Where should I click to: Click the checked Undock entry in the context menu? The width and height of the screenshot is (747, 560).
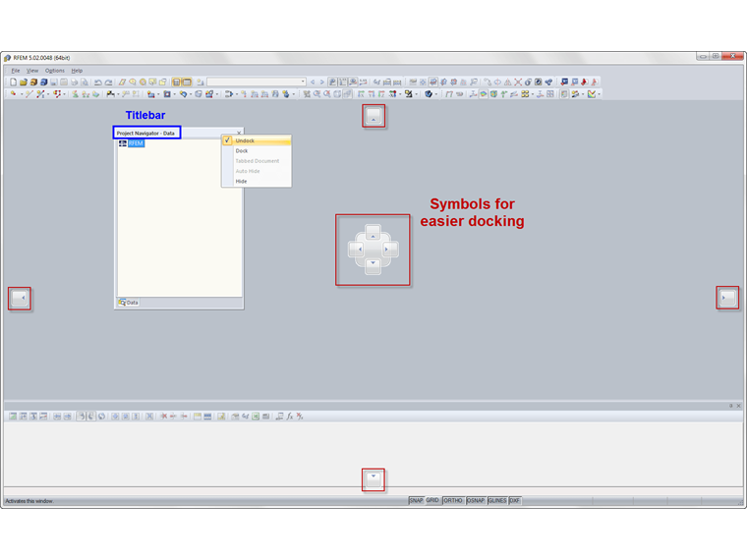coord(257,140)
